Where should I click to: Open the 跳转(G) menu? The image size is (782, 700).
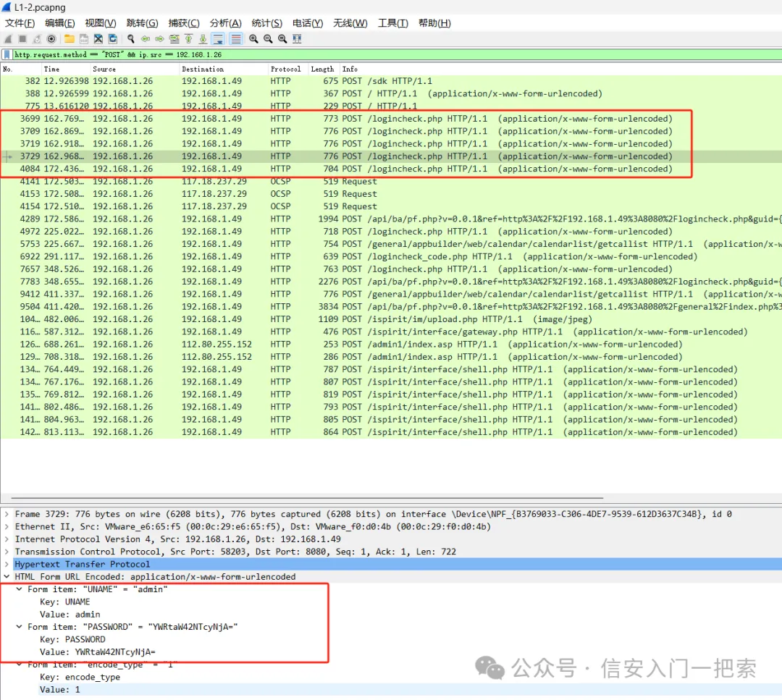coord(142,23)
